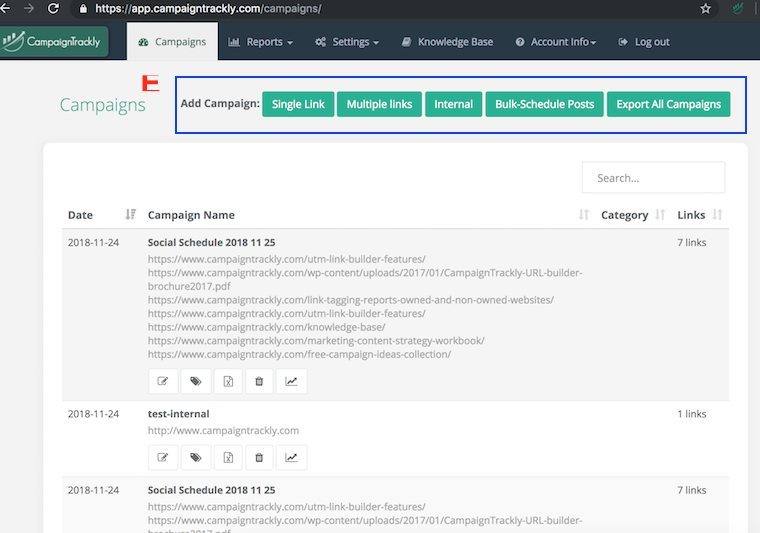Go back in the browser
Image resolution: width=760 pixels, height=533 pixels.
click(x=5, y=8)
